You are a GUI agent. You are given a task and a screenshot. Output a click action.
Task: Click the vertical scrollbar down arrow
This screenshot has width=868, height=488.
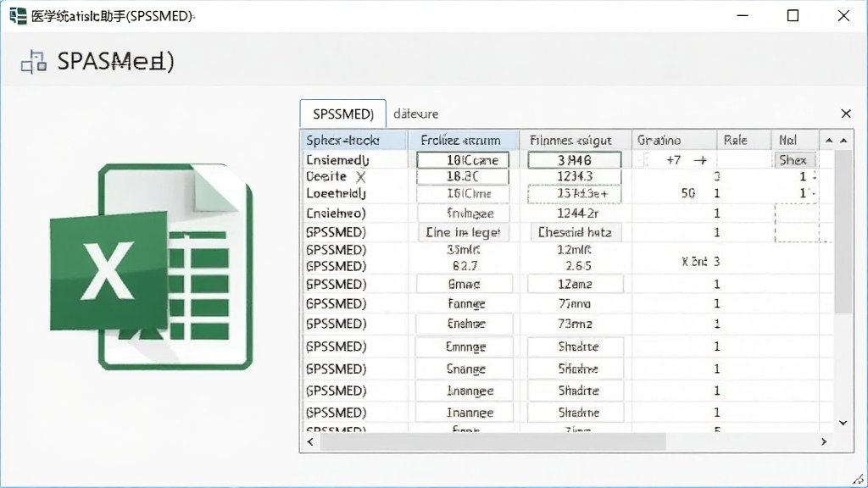(843, 423)
